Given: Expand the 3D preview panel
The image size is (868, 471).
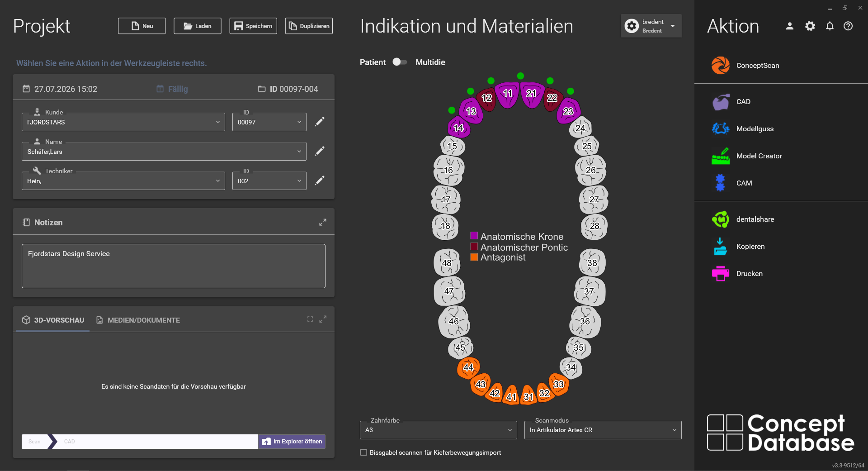Looking at the screenshot, I should (x=323, y=319).
